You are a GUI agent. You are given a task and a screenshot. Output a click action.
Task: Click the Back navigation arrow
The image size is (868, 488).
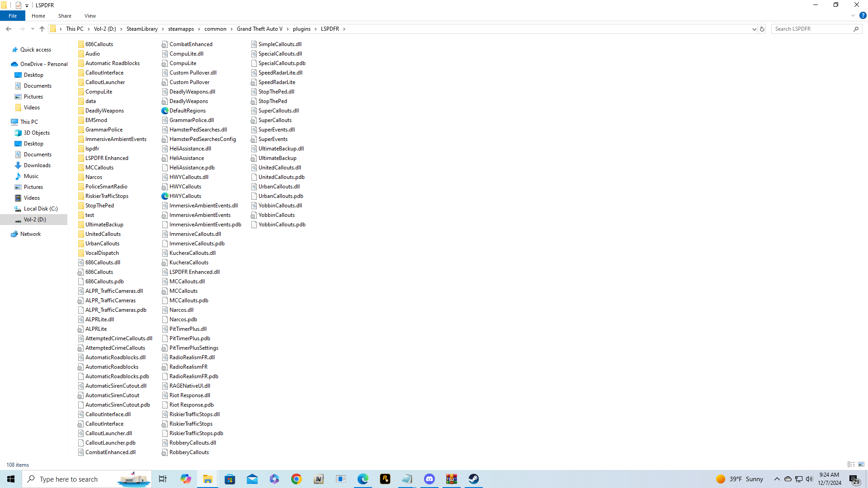[9, 29]
